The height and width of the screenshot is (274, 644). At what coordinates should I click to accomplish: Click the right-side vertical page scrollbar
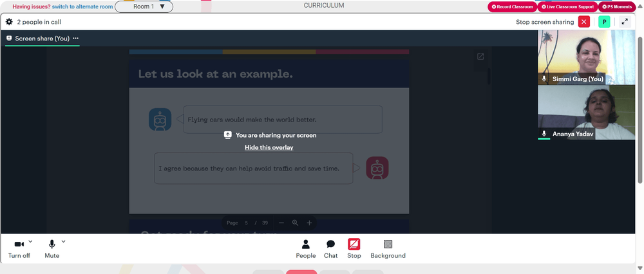(639, 110)
